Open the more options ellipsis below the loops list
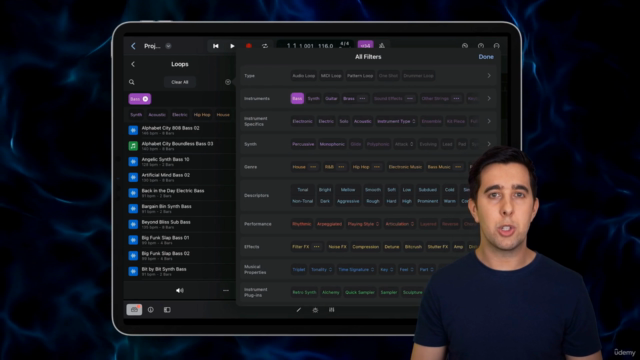This screenshot has width=640, height=360. point(226,290)
